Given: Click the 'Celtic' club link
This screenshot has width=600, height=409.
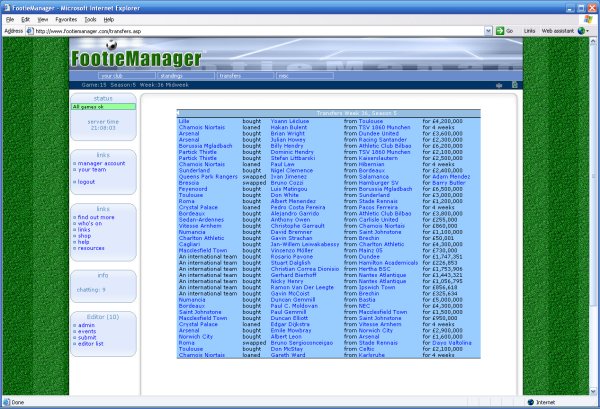Looking at the screenshot, I should pyautogui.click(x=367, y=349).
